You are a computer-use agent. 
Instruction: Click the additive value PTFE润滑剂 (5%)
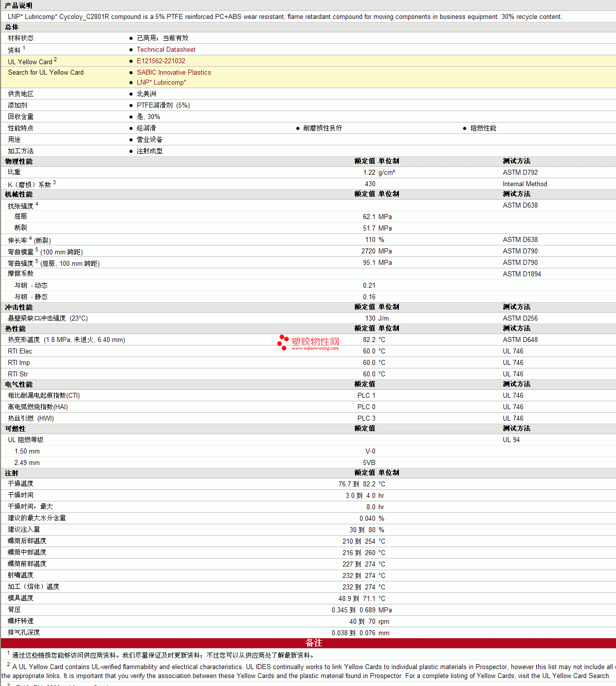coord(163,106)
